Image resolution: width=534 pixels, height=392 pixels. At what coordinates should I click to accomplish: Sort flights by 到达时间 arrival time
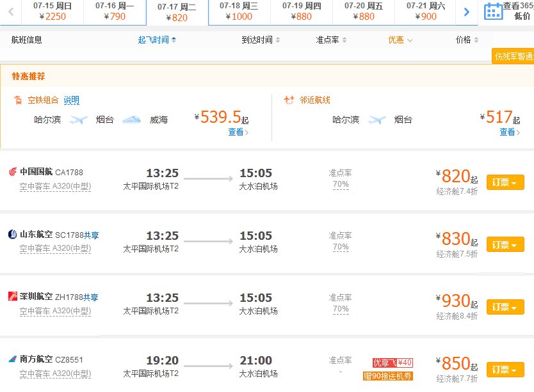[x=261, y=40]
